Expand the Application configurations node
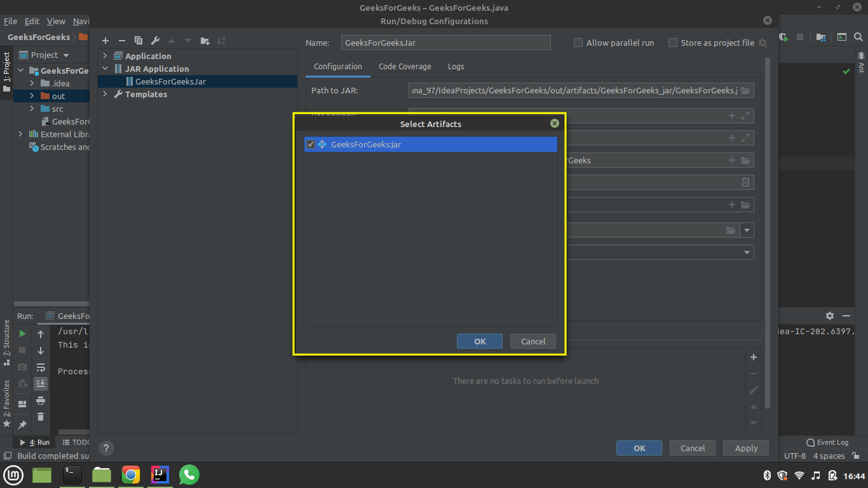 pos(105,56)
